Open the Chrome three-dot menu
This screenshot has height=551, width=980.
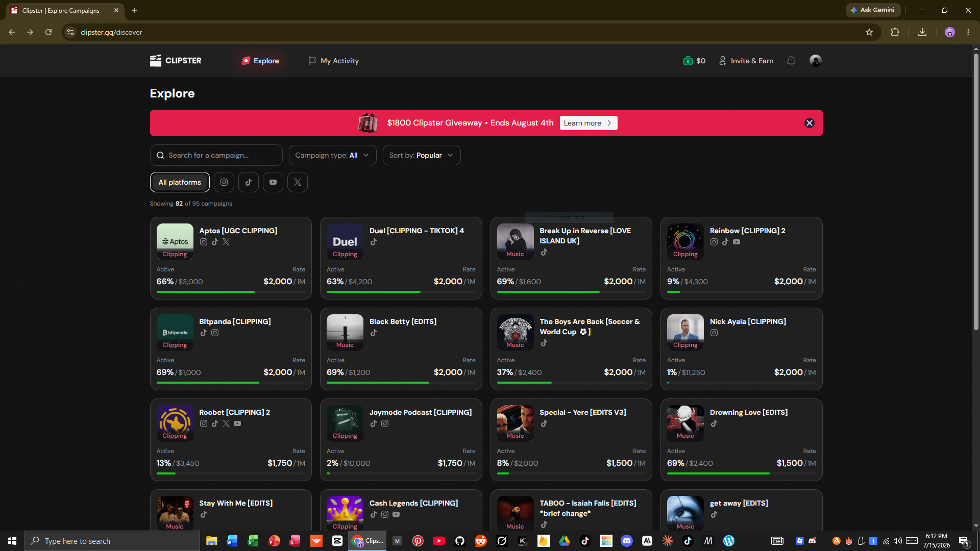[968, 32]
